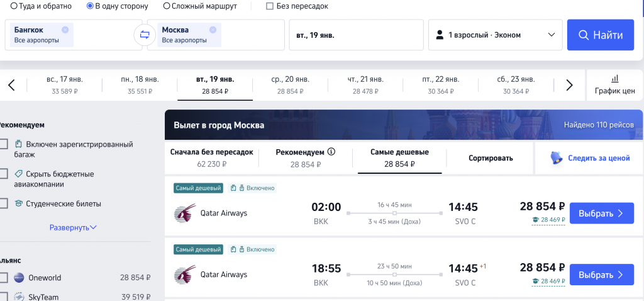This screenshot has width=644, height=301.
Task: Show next dates with right arrow
Action: [x=569, y=85]
